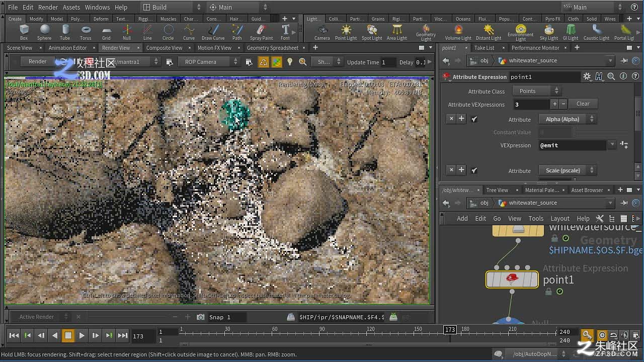Toggle checkmark for Alpha attribute expression

(x=474, y=119)
